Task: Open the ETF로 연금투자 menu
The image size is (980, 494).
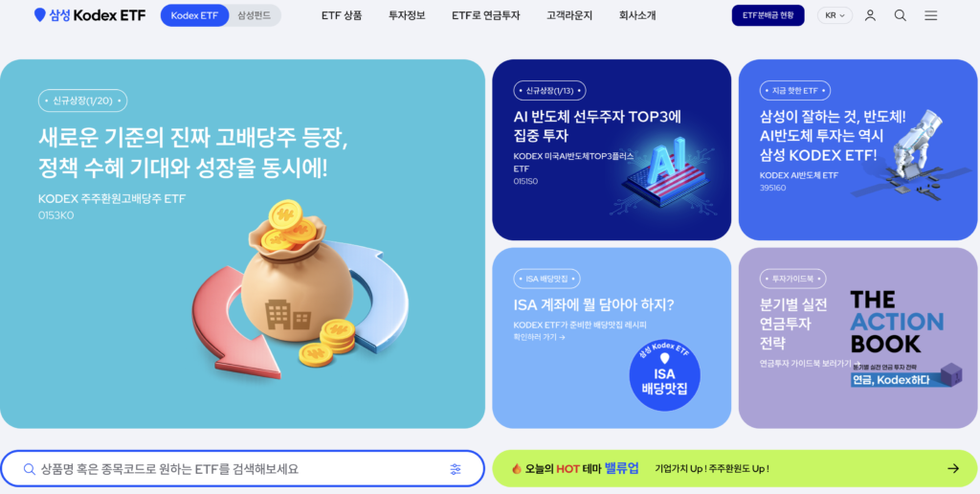Action: (x=485, y=15)
